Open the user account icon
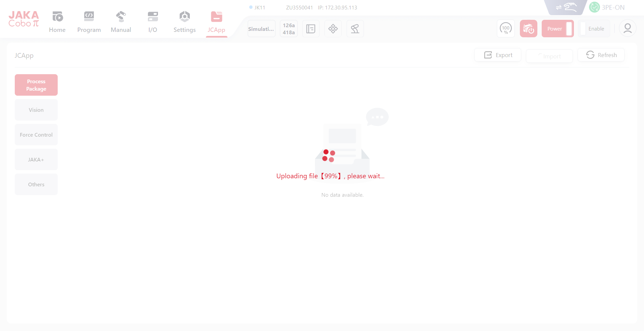This screenshot has width=644, height=331. coord(627,29)
